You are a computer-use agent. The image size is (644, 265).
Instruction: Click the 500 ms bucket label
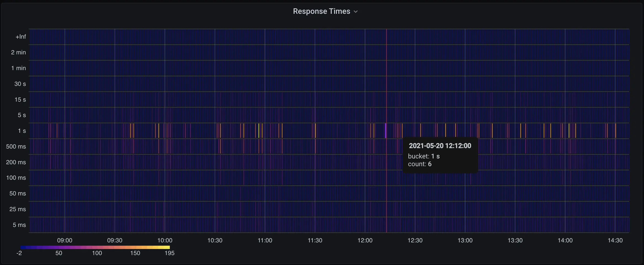16,147
